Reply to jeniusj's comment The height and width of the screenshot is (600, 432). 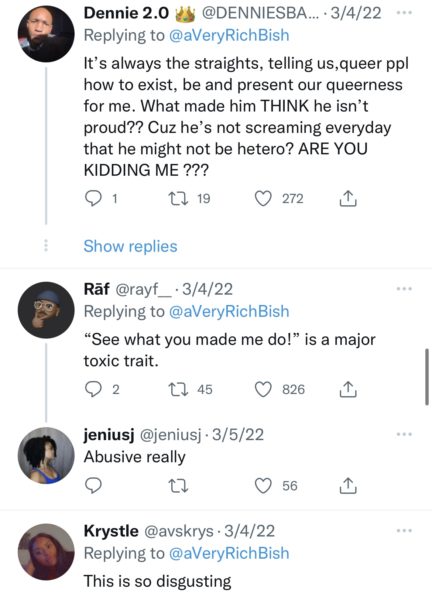[93, 486]
